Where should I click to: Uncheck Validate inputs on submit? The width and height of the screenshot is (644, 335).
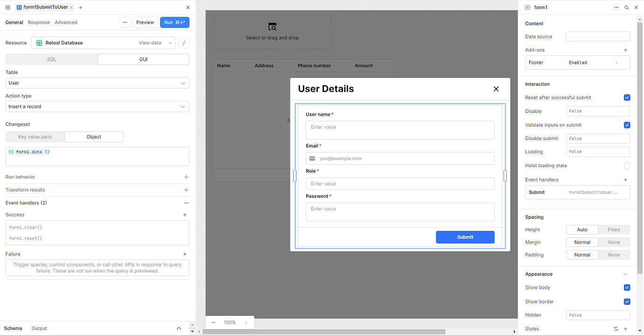627,125
